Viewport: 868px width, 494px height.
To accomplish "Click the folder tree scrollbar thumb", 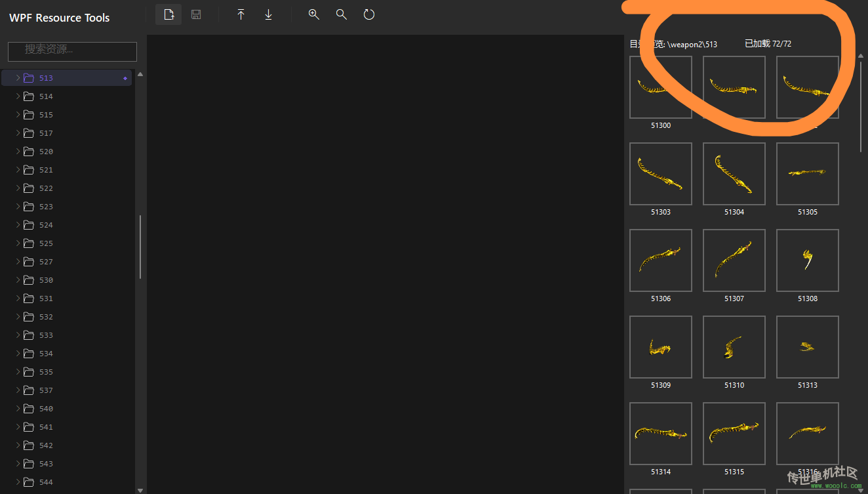I will coord(140,247).
